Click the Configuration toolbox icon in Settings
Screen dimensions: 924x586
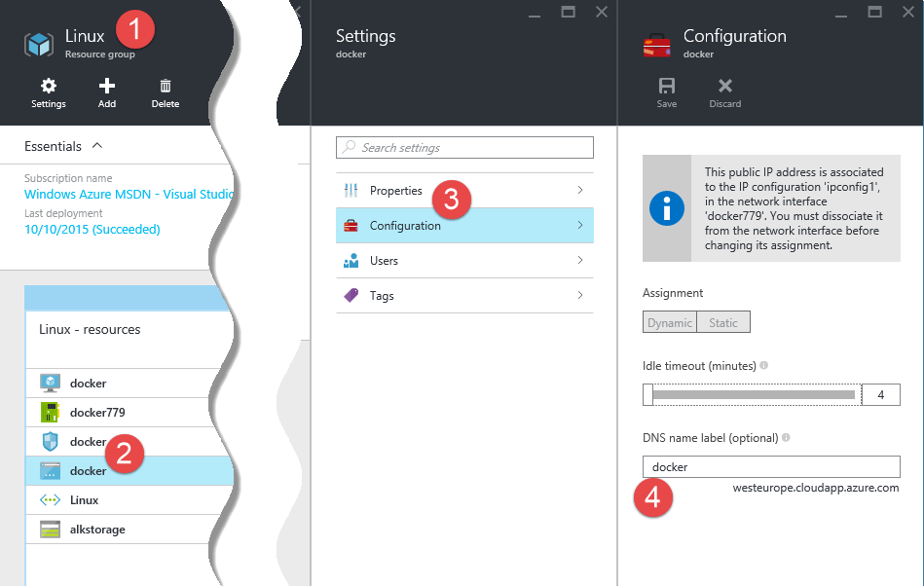[x=351, y=225]
